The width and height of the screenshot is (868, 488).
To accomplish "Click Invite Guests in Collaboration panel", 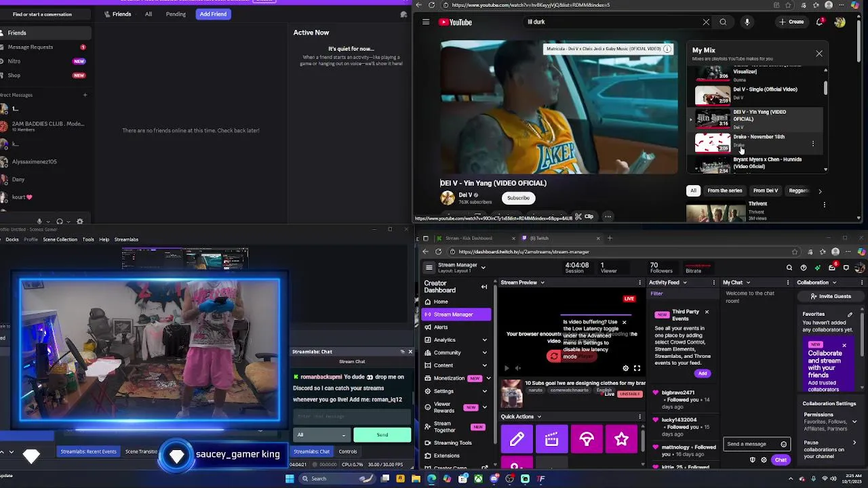I will pos(830,296).
